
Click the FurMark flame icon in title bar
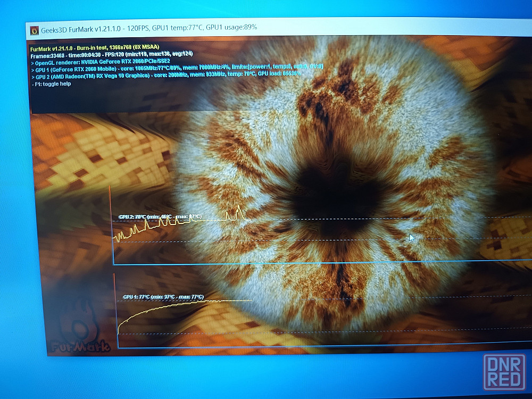click(x=34, y=30)
